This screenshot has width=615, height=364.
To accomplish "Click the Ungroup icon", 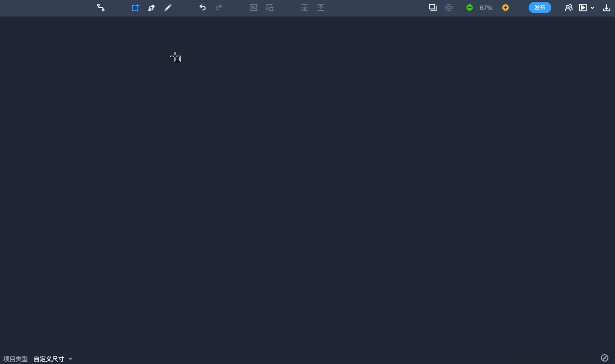I will (270, 8).
